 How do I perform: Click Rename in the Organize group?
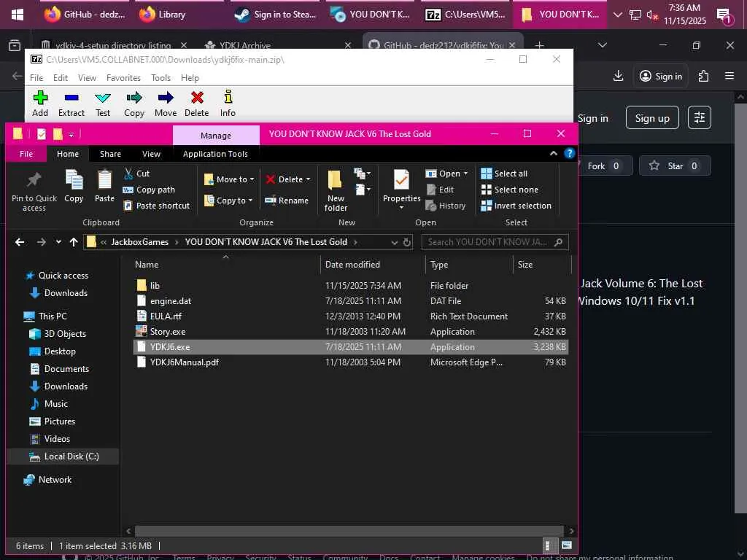(287, 201)
